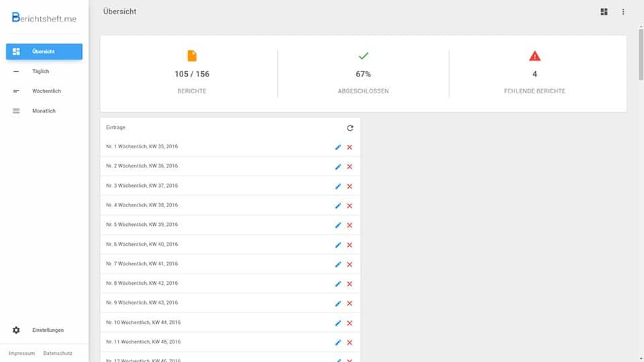Click the 67% completed value

pyautogui.click(x=364, y=74)
